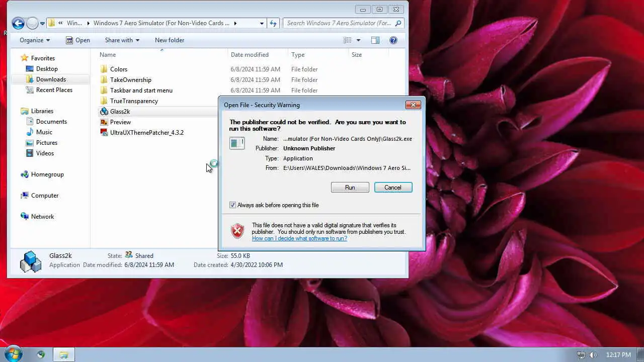
Task: Open the Windows Start orb
Action: click(13, 354)
